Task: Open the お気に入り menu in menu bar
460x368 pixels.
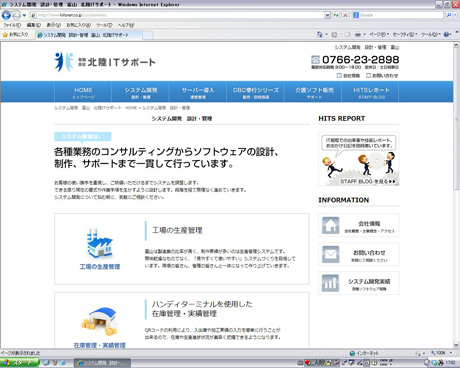Action: pos(78,25)
